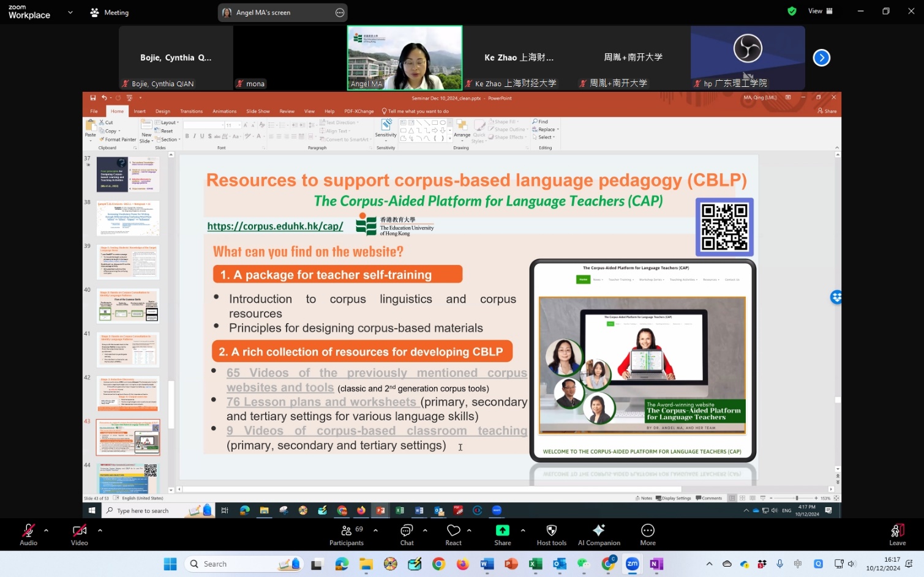Expand the Section dropdown
Image resolution: width=924 pixels, height=577 pixels.
167,140
